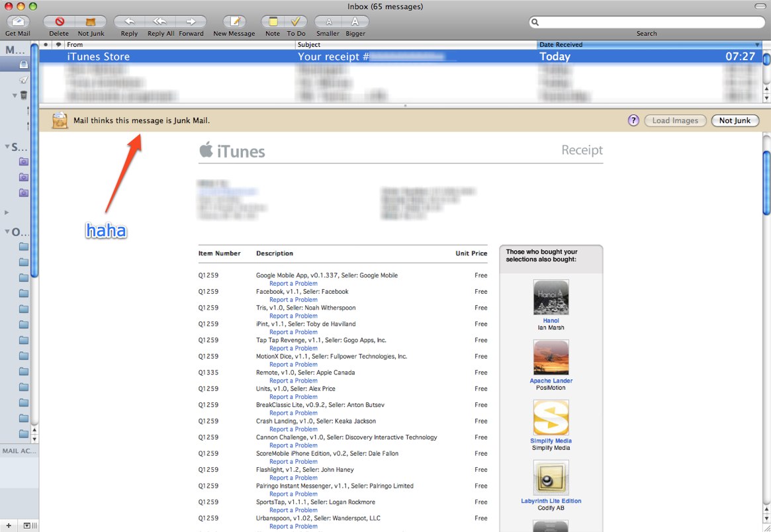Click the search magnifier icon
This screenshot has height=532, width=771.
point(535,22)
